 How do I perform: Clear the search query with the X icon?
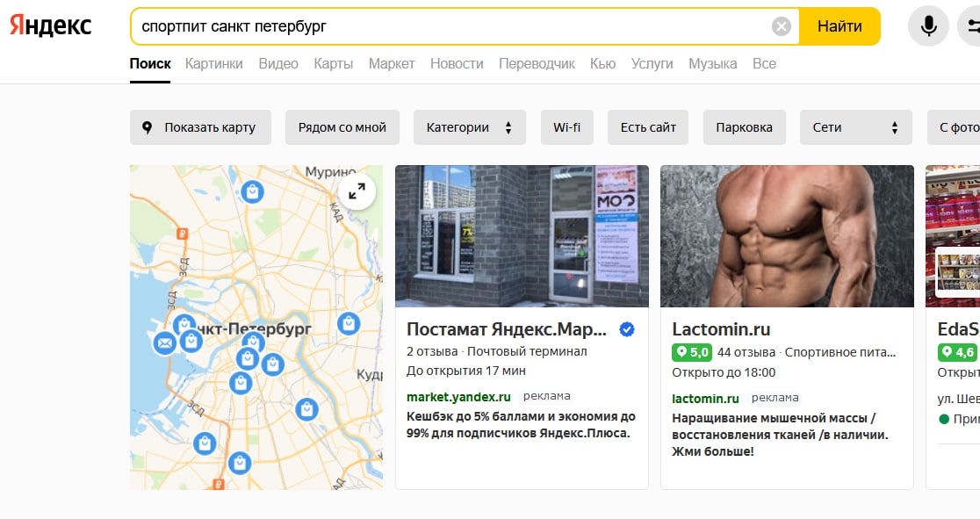click(x=782, y=26)
